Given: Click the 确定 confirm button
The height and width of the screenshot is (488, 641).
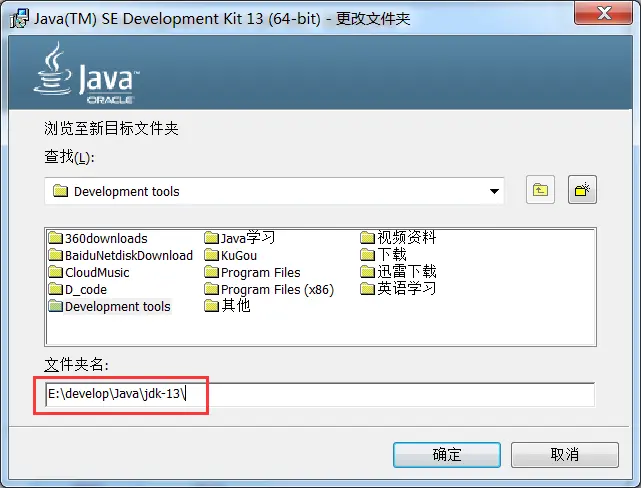Looking at the screenshot, I should (x=447, y=454).
